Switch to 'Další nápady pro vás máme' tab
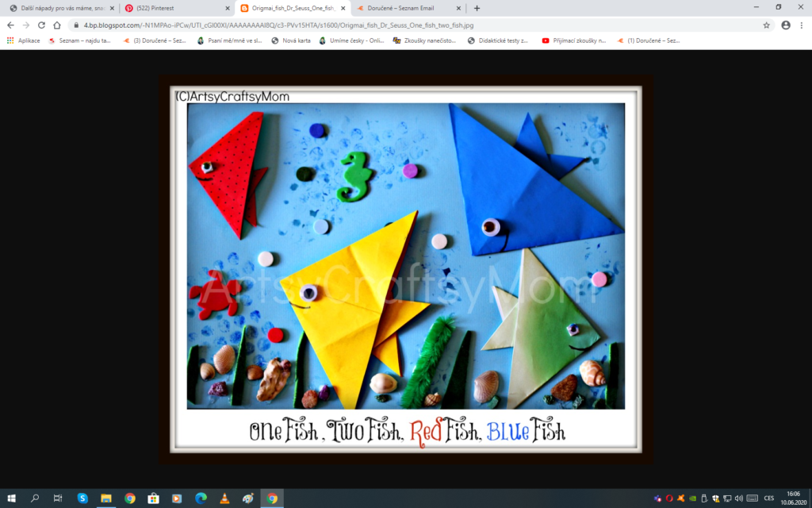812x508 pixels. (x=61, y=8)
